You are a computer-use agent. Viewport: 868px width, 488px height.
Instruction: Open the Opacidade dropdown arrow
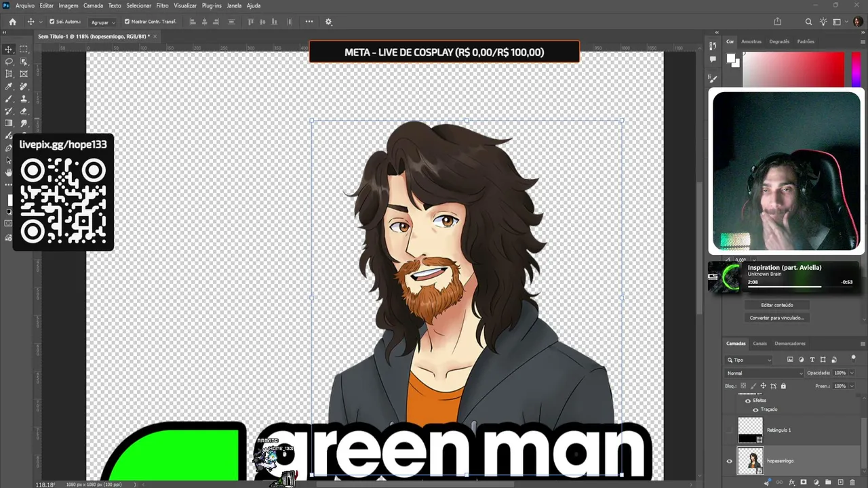click(x=852, y=373)
